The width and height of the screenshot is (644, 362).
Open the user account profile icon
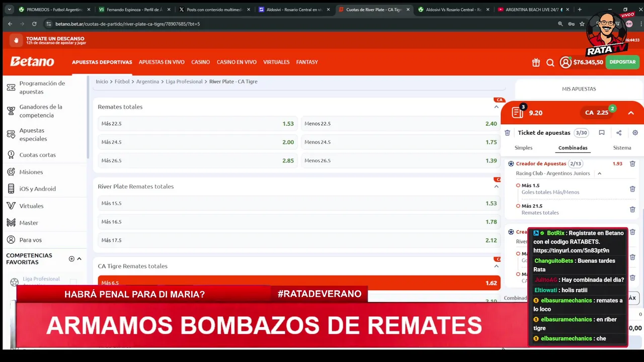coord(566,62)
